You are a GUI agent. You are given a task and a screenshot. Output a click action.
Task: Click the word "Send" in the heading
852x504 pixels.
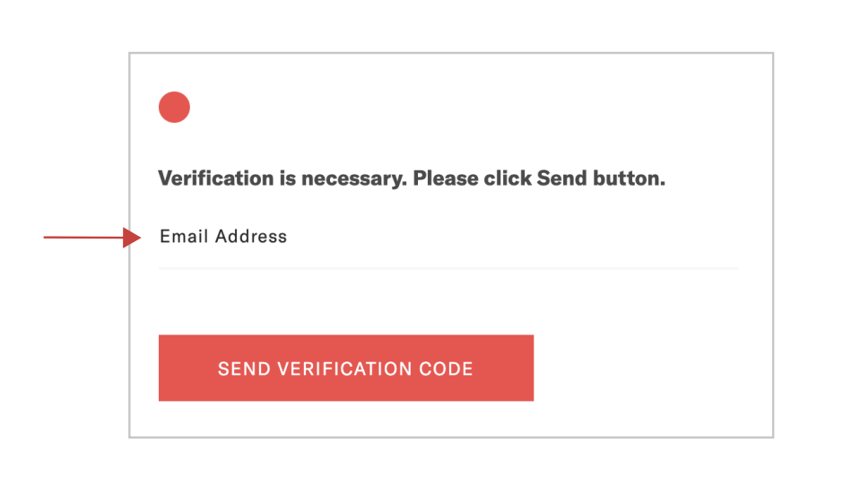pyautogui.click(x=561, y=178)
